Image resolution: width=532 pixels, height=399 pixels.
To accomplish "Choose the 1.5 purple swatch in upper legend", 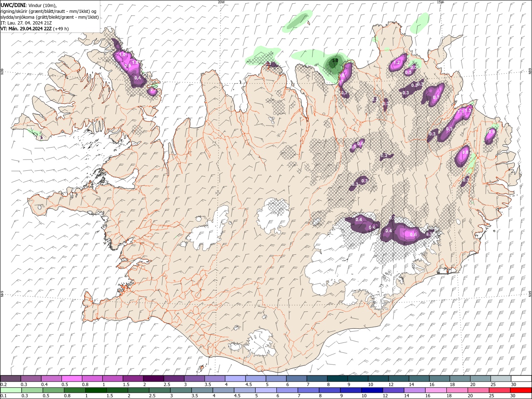I will point(133,378).
